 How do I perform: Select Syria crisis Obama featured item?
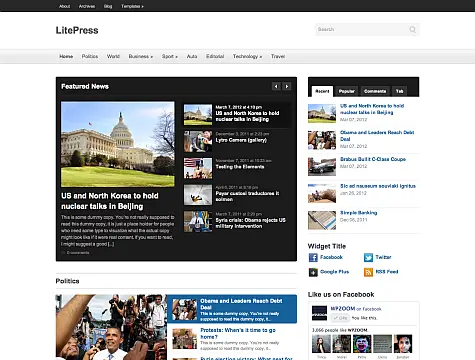point(251,223)
